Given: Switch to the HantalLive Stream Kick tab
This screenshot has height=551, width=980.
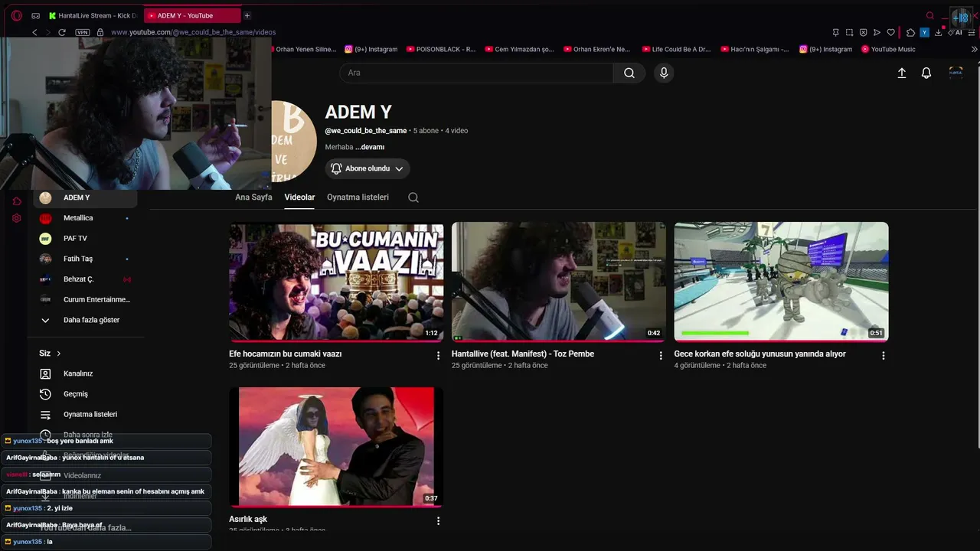Looking at the screenshot, I should coord(93,15).
